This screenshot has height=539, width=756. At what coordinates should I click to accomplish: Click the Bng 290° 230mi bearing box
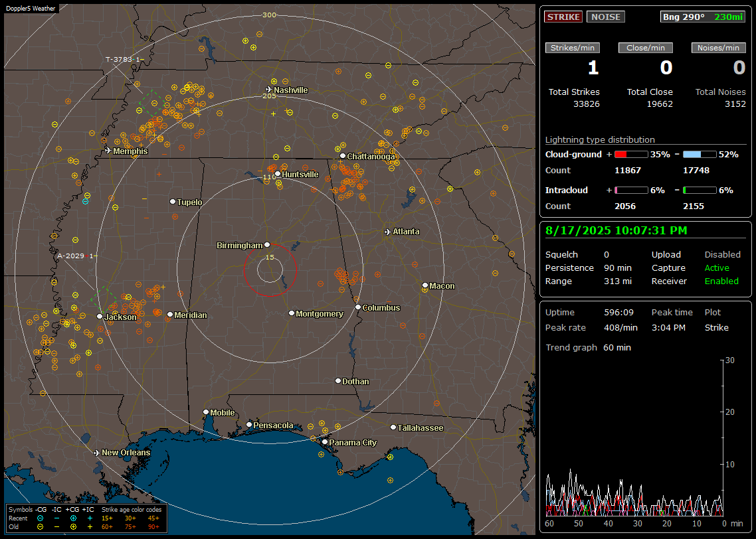(703, 17)
